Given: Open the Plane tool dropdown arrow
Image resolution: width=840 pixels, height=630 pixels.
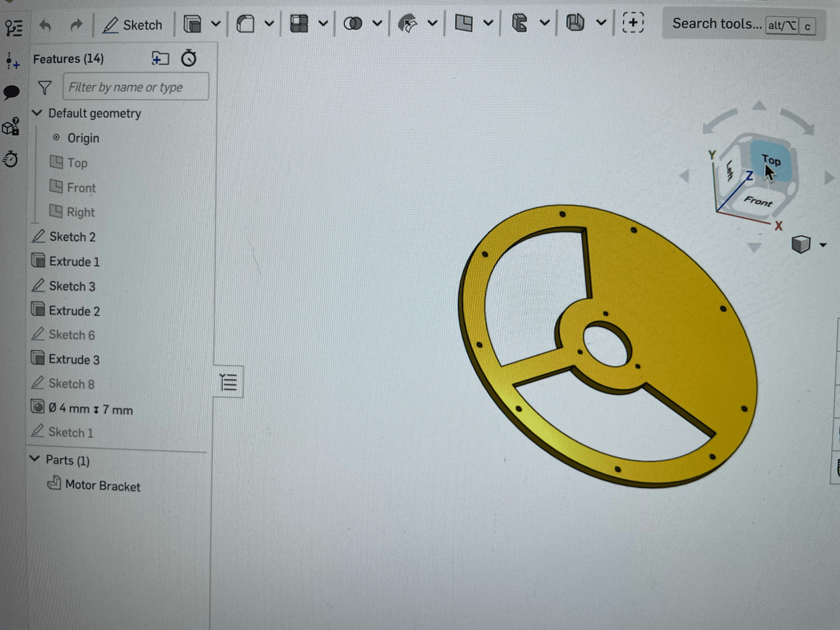Looking at the screenshot, I should 488,23.
